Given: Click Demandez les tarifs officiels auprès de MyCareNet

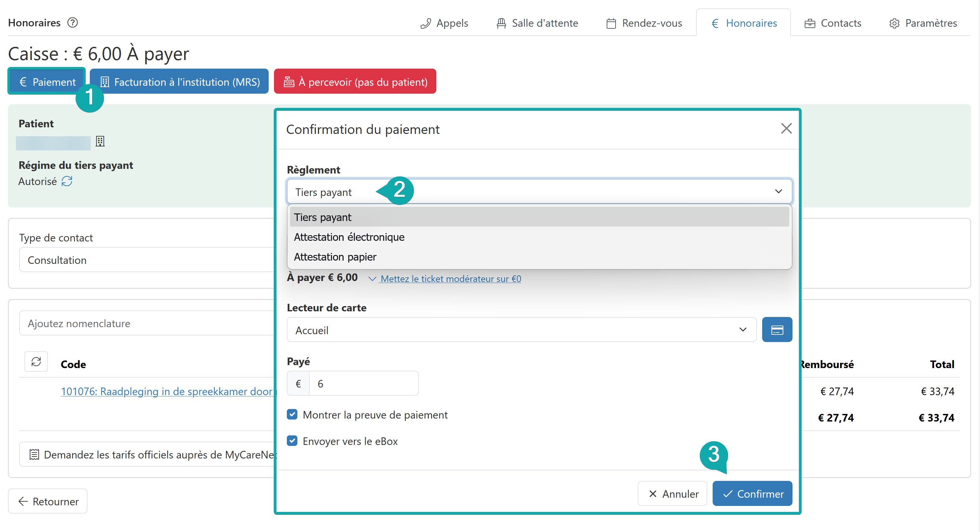Looking at the screenshot, I should click(x=148, y=454).
